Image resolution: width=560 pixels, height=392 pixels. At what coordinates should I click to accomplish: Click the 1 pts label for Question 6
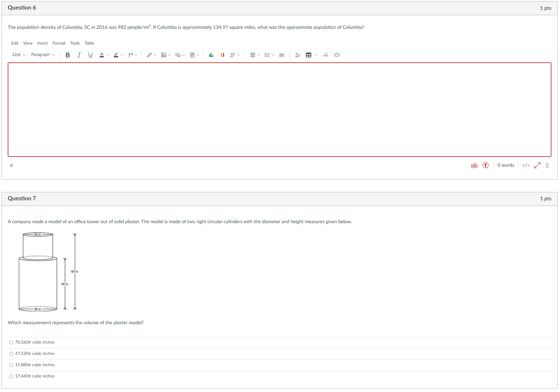pyautogui.click(x=546, y=8)
